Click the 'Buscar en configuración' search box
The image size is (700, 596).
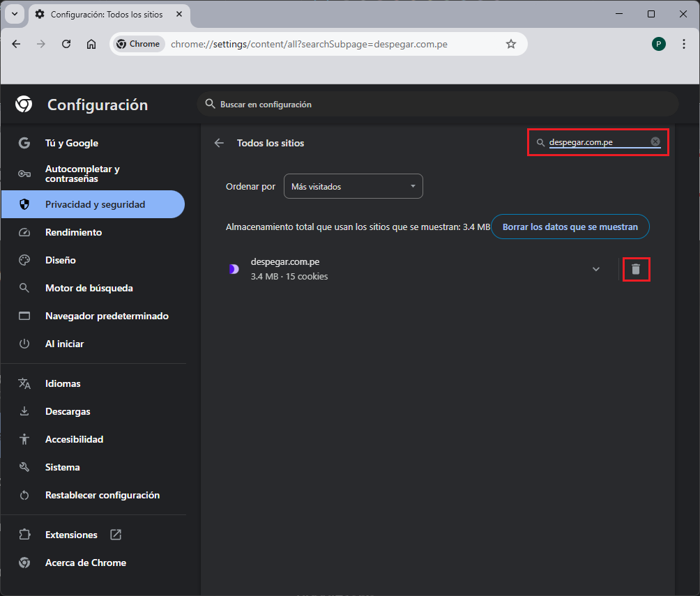click(438, 104)
